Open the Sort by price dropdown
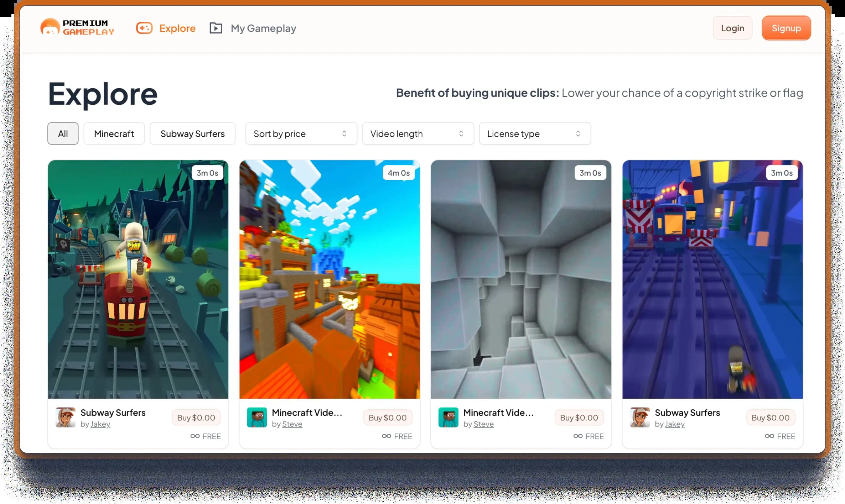The width and height of the screenshot is (845, 504). [x=301, y=133]
